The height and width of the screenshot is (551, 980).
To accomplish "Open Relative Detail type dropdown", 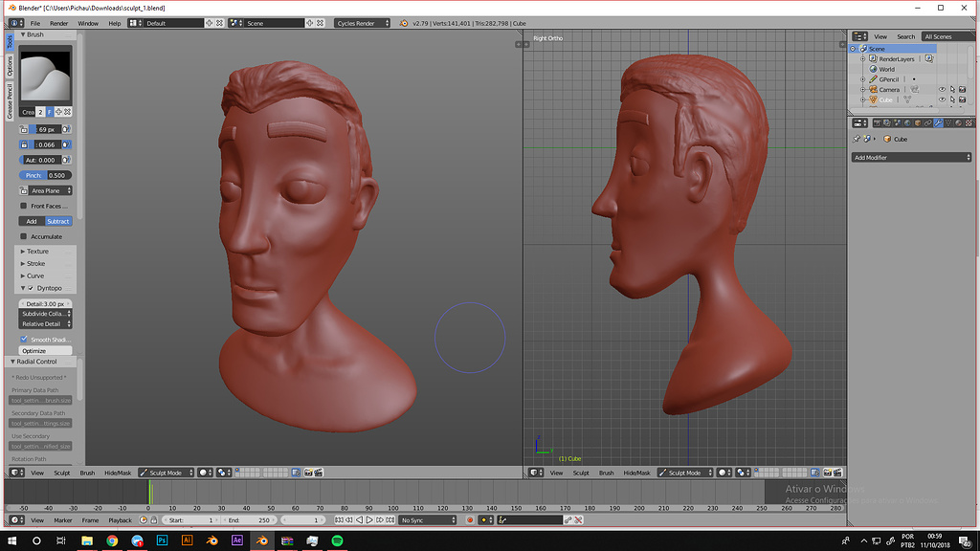I will click(45, 324).
